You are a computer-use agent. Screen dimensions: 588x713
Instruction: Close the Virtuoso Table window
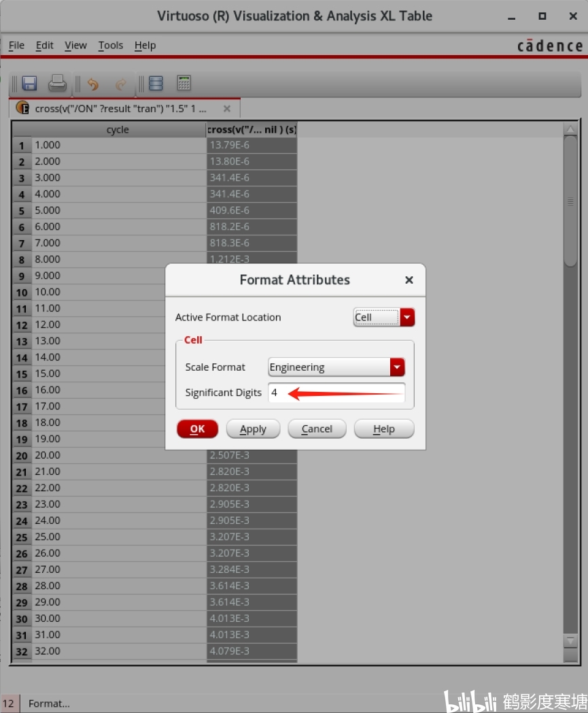click(573, 16)
